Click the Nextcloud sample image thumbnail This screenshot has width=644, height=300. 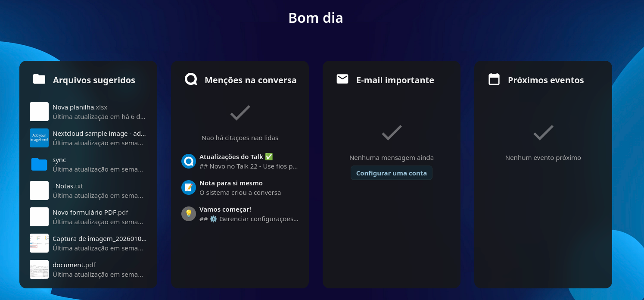39,138
